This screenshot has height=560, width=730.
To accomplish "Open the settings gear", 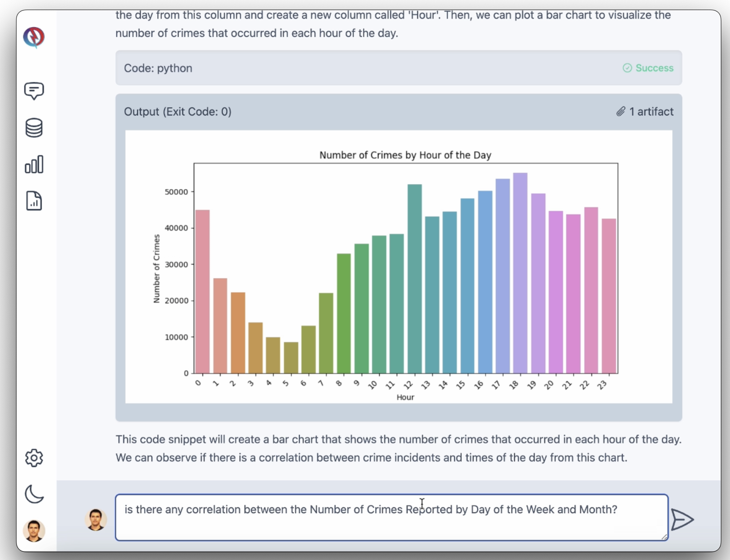I will click(x=34, y=457).
